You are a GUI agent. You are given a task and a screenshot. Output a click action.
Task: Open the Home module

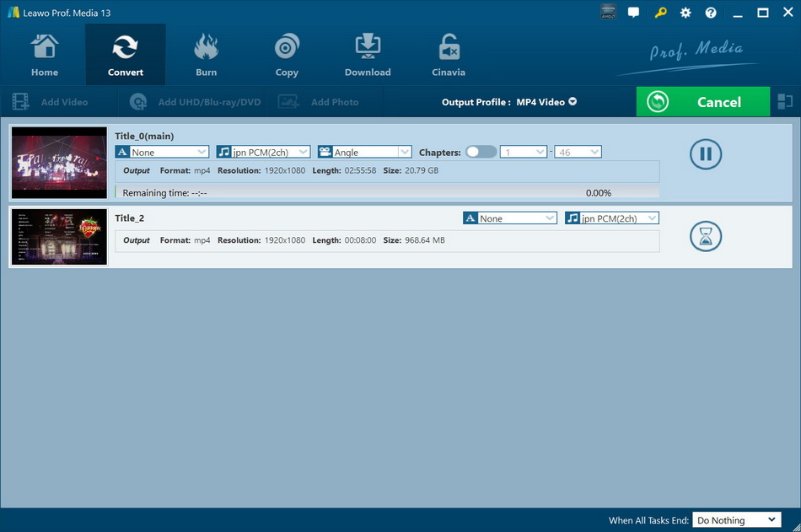45,56
